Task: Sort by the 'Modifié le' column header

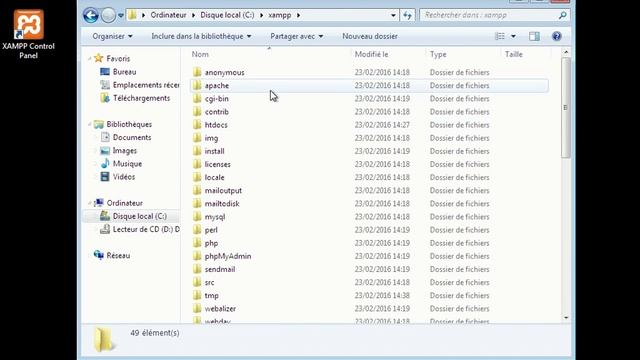Action: [x=371, y=54]
